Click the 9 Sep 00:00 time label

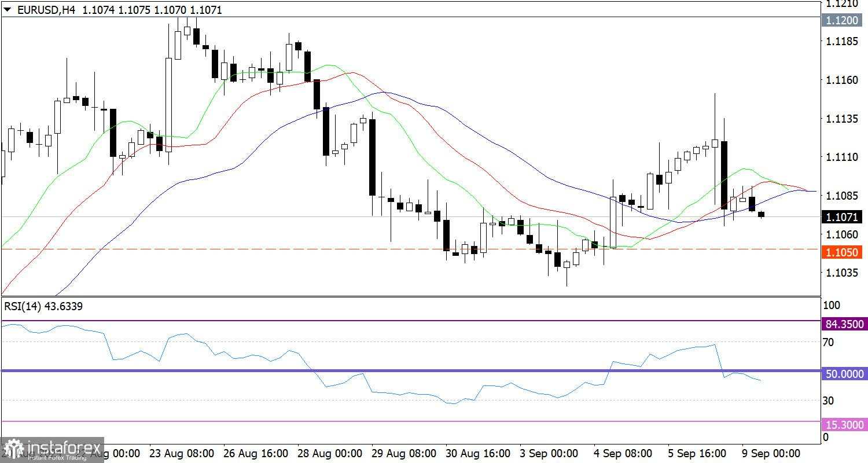pyautogui.click(x=773, y=453)
